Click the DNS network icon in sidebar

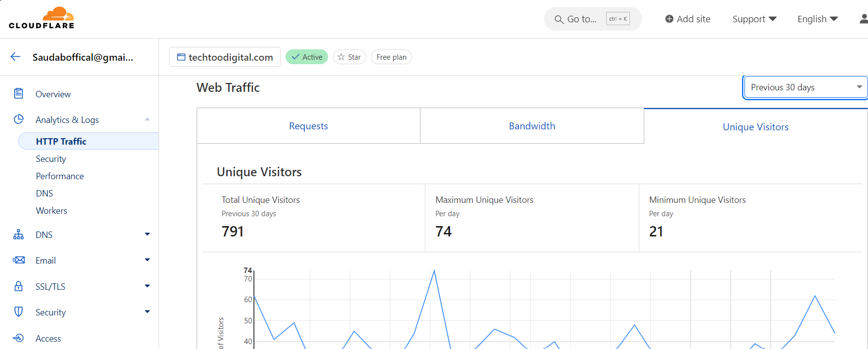(x=19, y=234)
